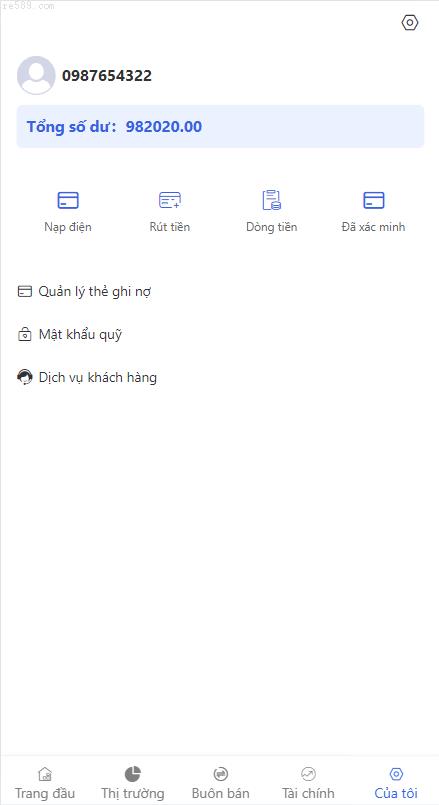Select the Của tôi tab

pyautogui.click(x=396, y=782)
